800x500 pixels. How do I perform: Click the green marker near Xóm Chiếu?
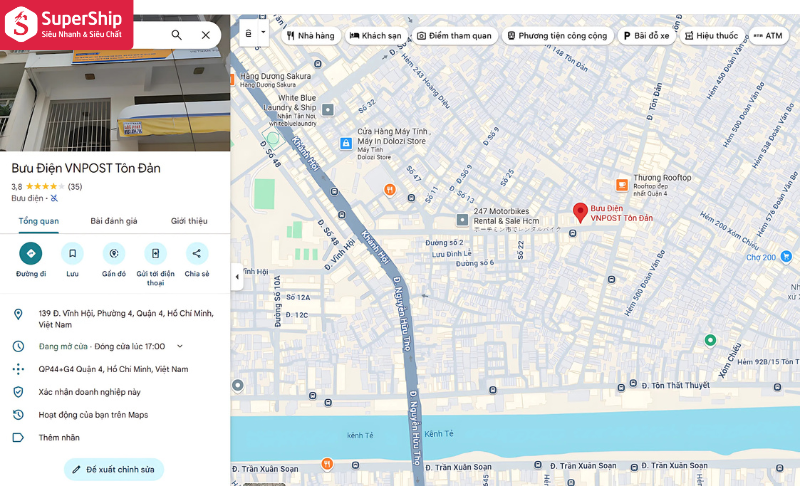710,340
